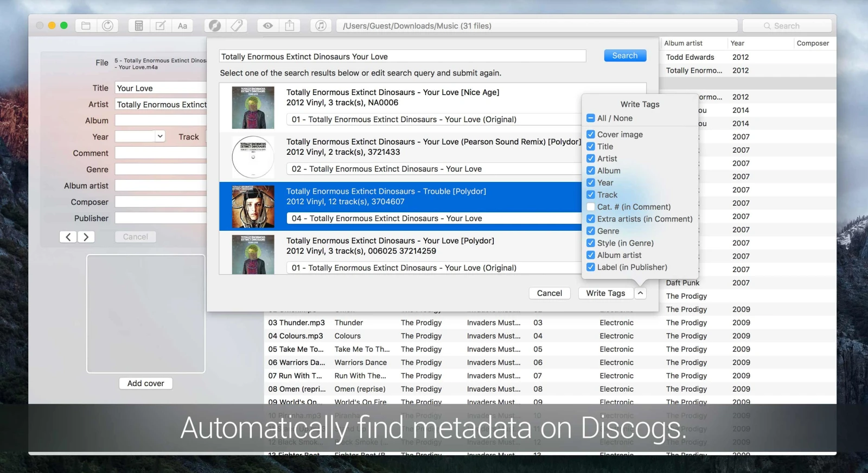Click the Add cover button
The image size is (868, 473).
click(x=145, y=383)
